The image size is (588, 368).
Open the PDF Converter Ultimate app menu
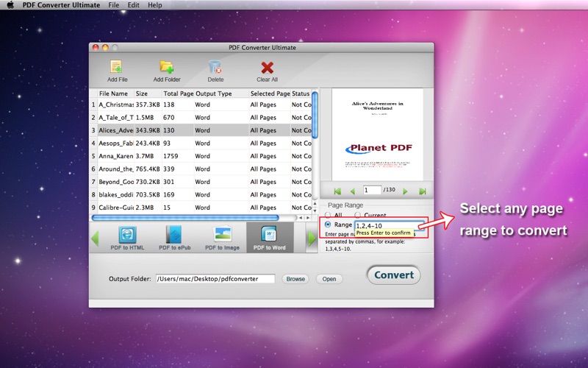[61, 5]
